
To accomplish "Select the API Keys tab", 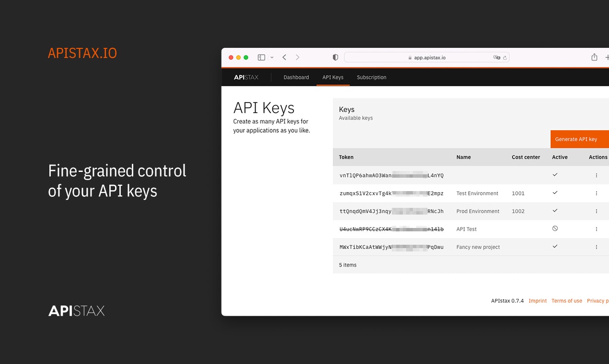I will (x=333, y=77).
